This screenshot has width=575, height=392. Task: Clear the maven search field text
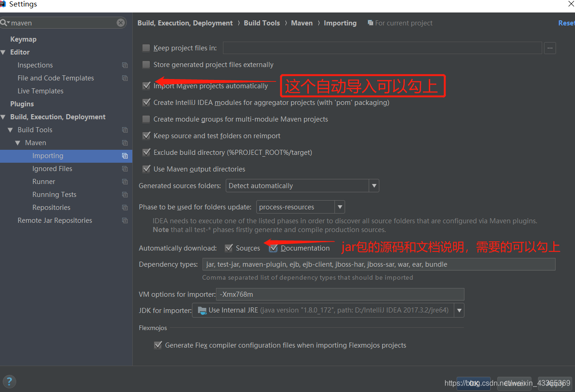(x=121, y=23)
